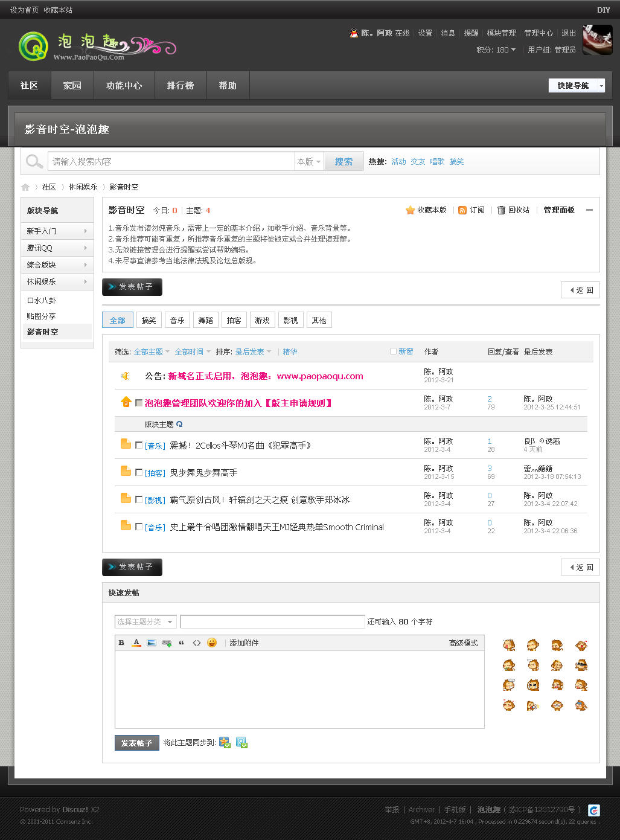Open the 社区 main nav tab
This screenshot has width=620, height=840.
pyautogui.click(x=30, y=85)
